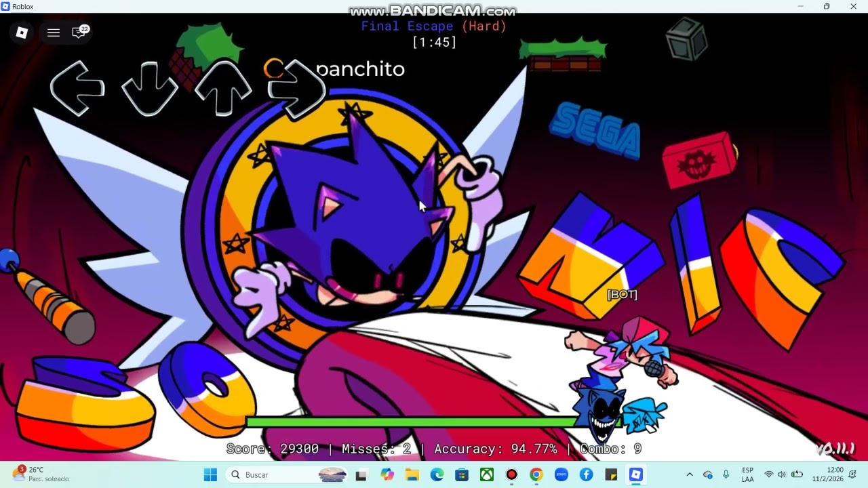Open the OneDrive cloud tray icon
The height and width of the screenshot is (488, 868).
point(708,474)
